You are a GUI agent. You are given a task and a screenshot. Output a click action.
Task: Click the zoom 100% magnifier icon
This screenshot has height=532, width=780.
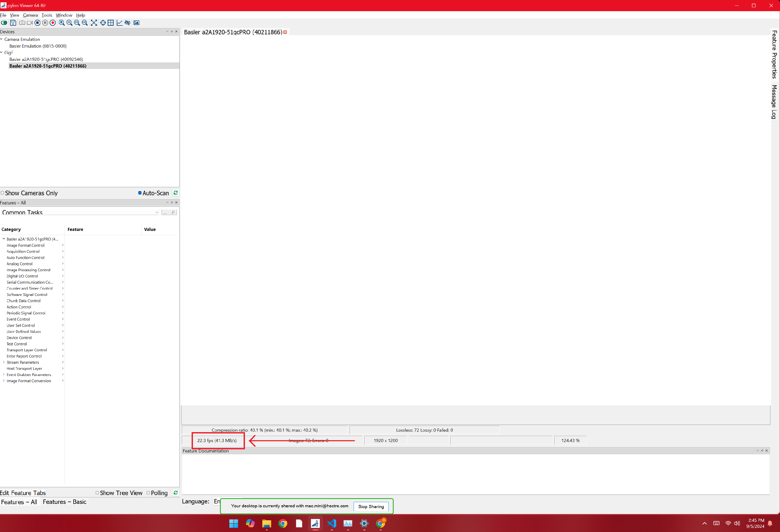85,23
